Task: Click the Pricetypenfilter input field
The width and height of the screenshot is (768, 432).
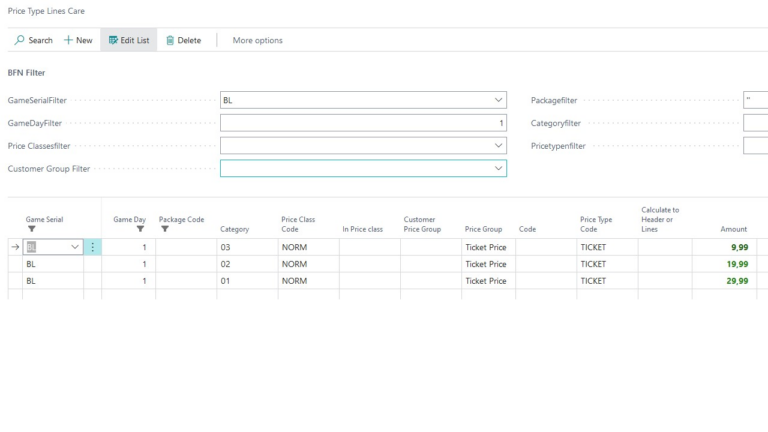Action: [755, 145]
